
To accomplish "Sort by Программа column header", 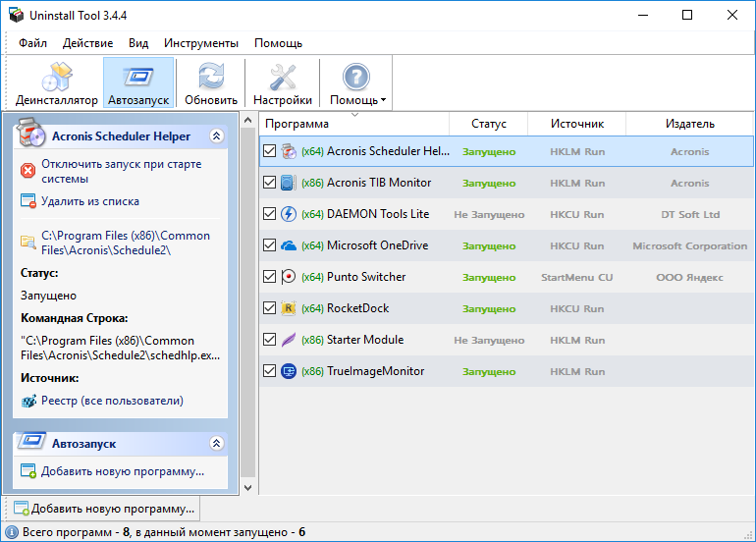I will (x=354, y=124).
